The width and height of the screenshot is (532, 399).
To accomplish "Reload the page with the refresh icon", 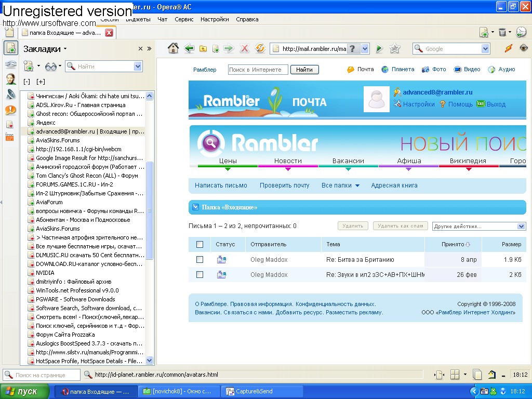I will (x=260, y=48).
